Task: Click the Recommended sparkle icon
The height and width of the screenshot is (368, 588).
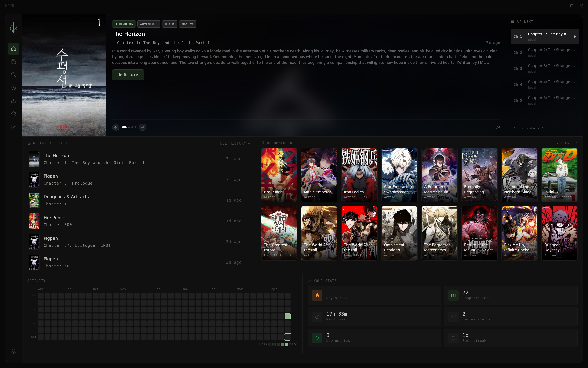Action: point(263,143)
